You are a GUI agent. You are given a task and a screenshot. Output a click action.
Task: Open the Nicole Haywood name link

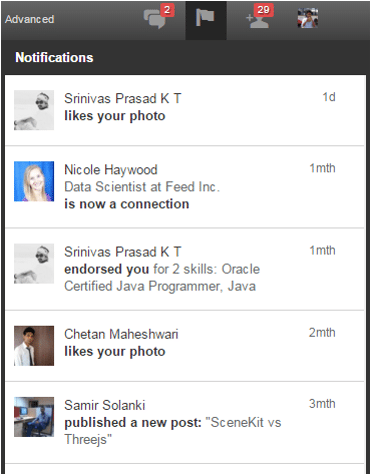coord(111,170)
